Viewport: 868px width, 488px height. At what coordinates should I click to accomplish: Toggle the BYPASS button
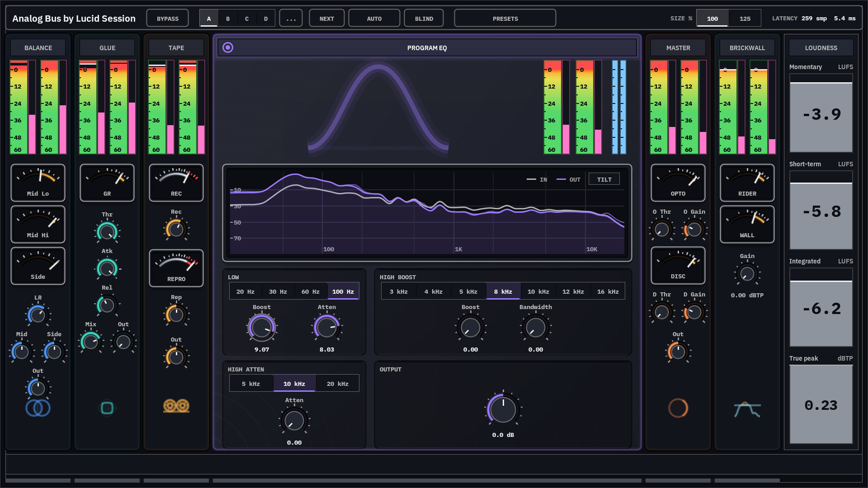[x=168, y=19]
